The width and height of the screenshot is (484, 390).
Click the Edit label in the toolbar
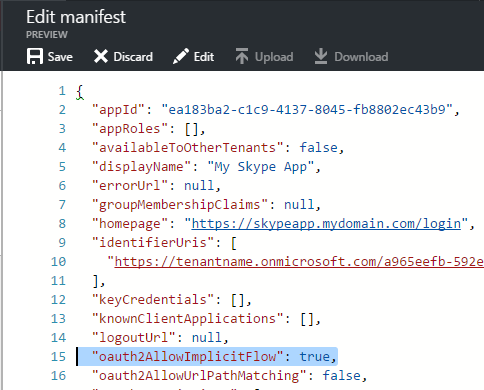click(x=204, y=57)
